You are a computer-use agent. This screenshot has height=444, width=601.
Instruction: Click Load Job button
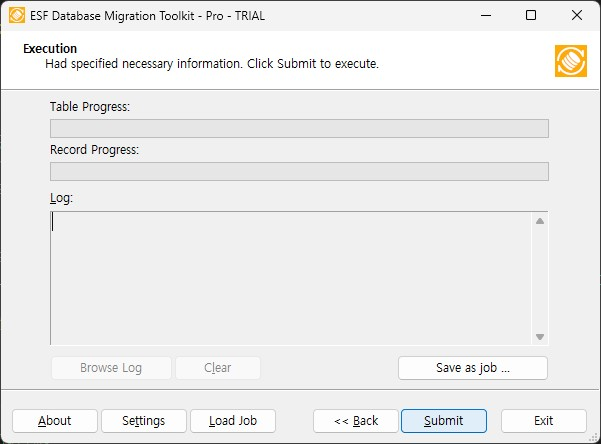(233, 421)
